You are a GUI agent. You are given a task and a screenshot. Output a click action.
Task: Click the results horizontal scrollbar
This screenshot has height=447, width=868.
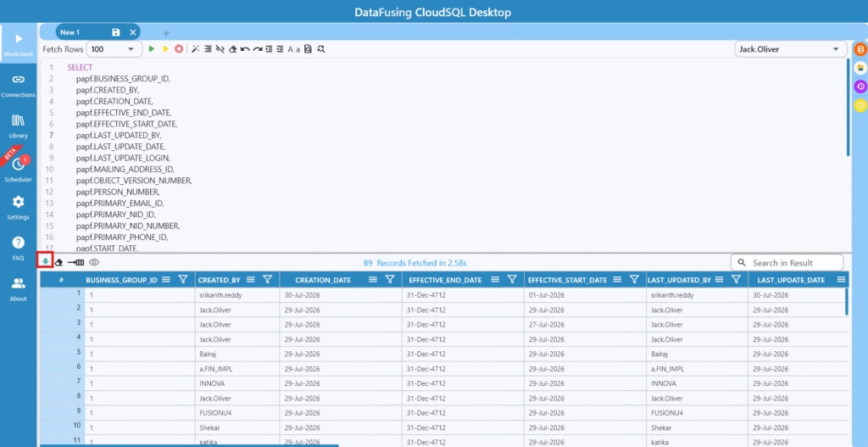click(189, 445)
